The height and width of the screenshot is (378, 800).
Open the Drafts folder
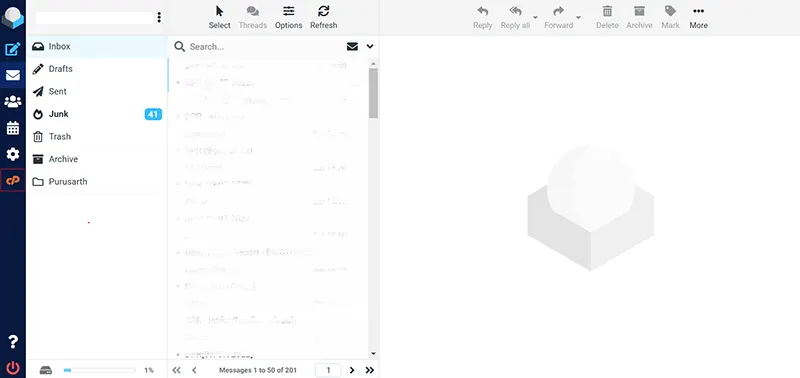coord(97,69)
